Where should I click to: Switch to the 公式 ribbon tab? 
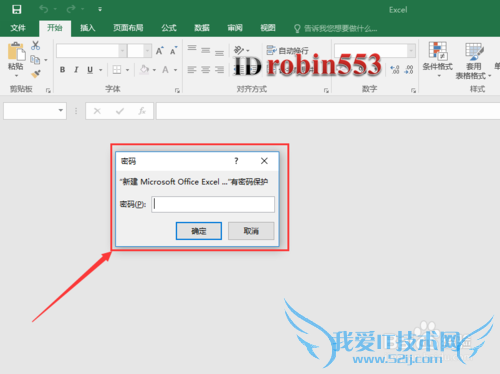tap(169, 28)
